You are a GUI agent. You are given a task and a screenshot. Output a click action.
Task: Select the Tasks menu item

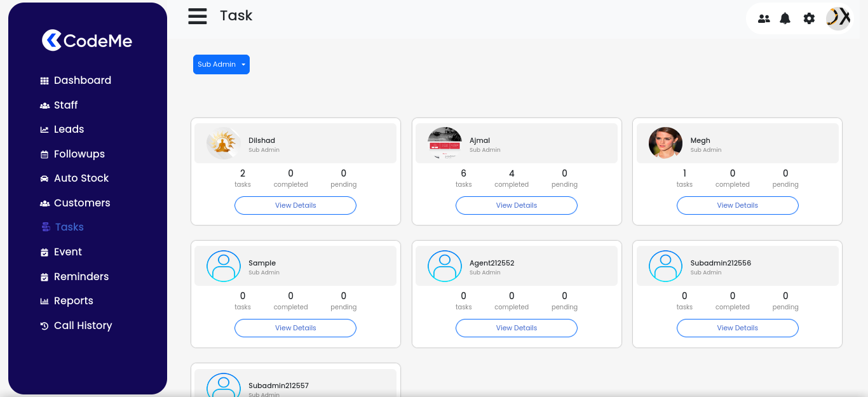[69, 227]
